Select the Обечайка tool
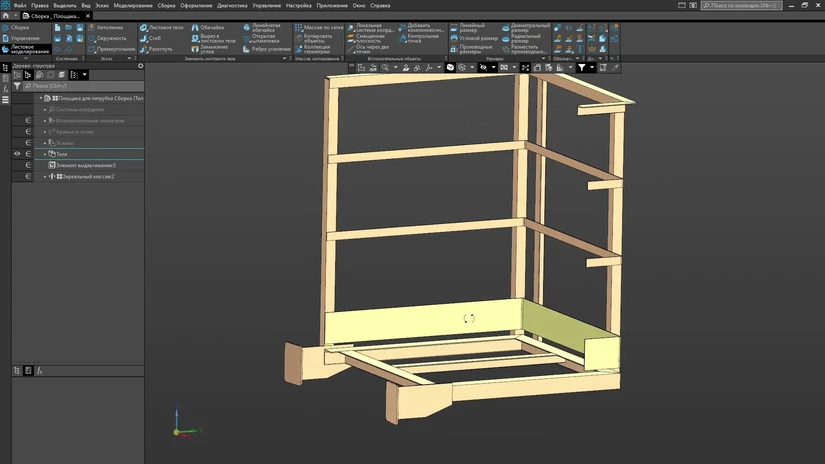The image size is (825, 464). click(207, 27)
